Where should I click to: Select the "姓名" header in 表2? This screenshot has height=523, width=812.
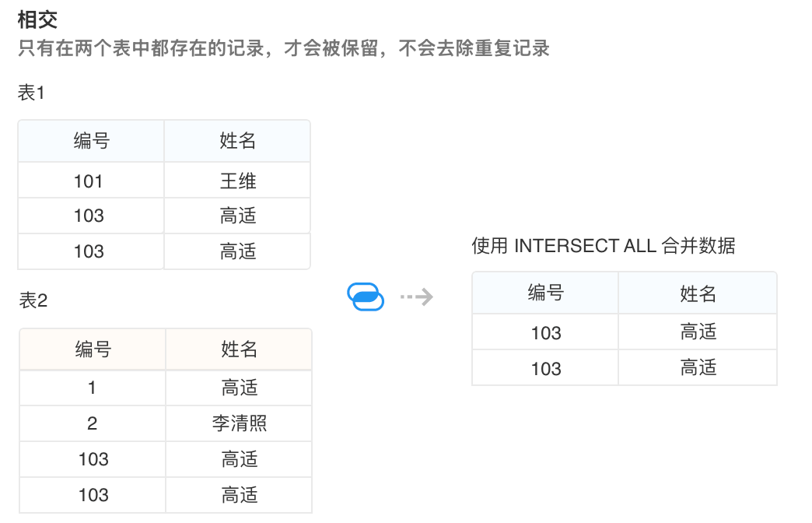(x=239, y=349)
